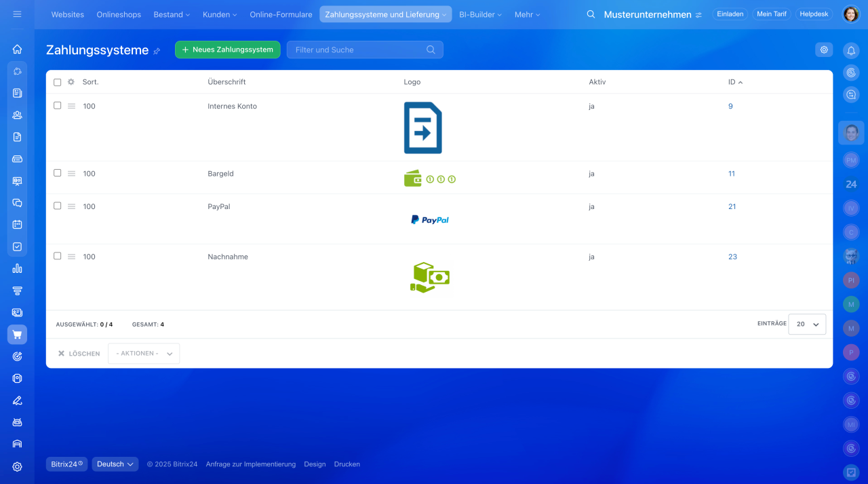This screenshot has width=868, height=484.
Task: Open the chat bubbles icon in sidebar
Action: tap(17, 202)
